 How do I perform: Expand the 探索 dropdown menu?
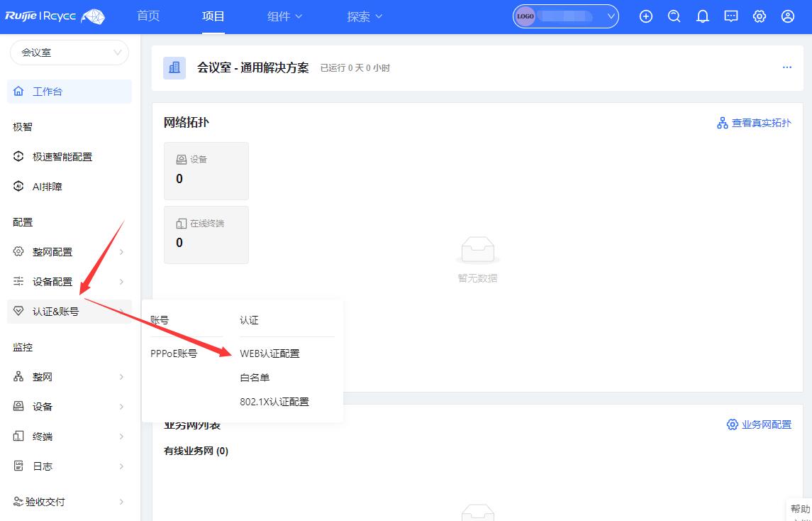365,16
